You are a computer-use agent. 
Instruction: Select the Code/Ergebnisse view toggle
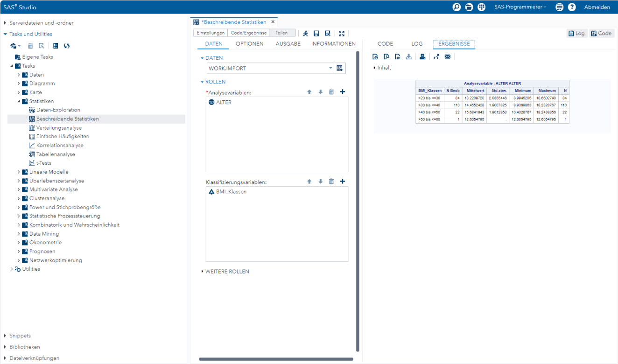pos(249,33)
